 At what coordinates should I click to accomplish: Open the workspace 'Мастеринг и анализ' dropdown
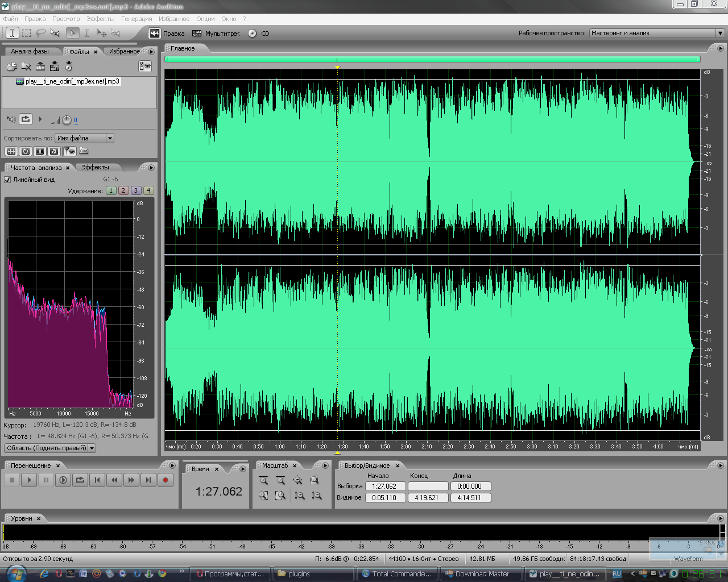tap(657, 33)
